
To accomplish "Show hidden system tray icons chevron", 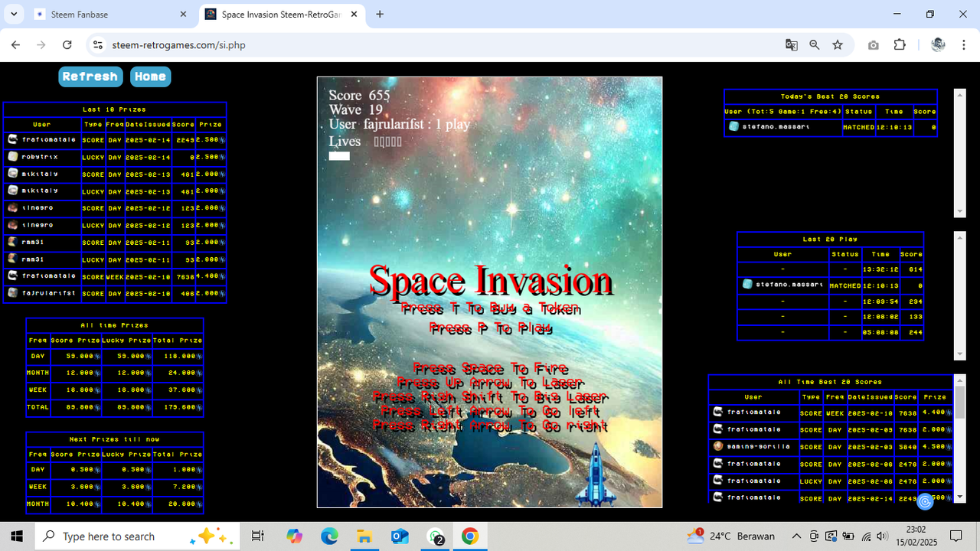I will pos(796,536).
